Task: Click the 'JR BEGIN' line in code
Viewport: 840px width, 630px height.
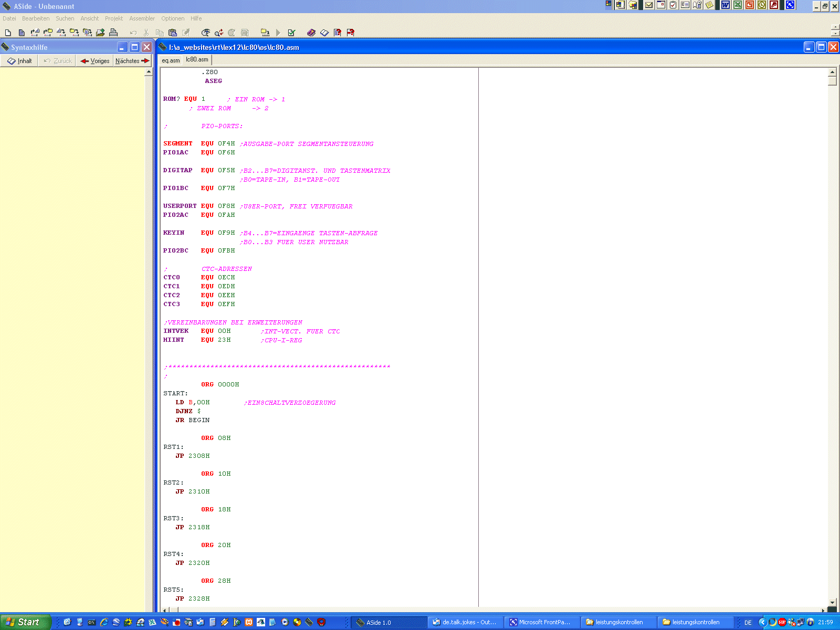Action: click(x=193, y=421)
